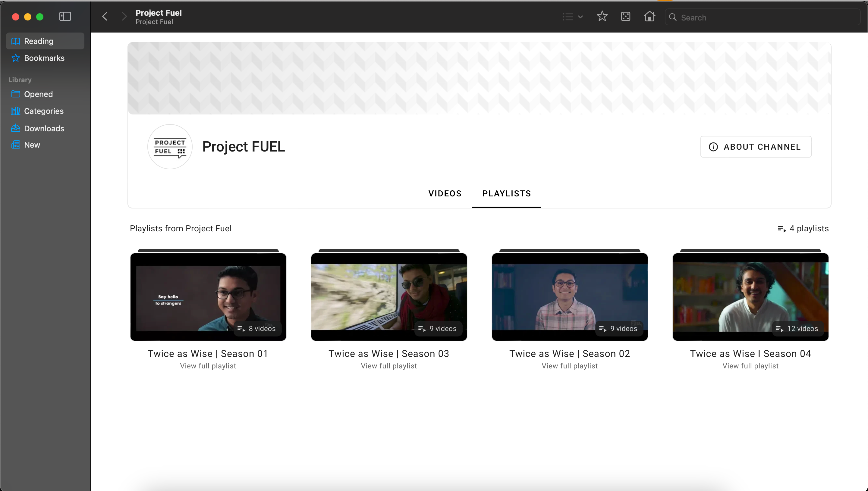Go to the home page icon
868x491 pixels.
[x=649, y=16]
